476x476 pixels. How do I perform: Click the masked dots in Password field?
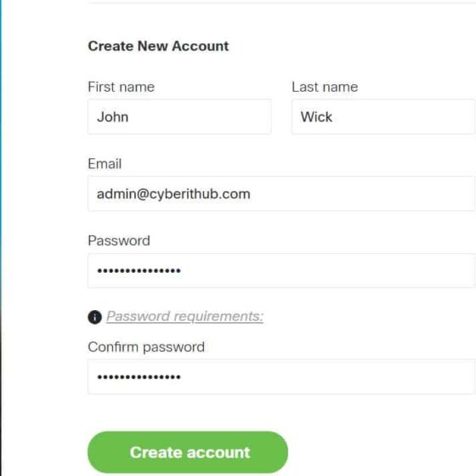(x=139, y=271)
